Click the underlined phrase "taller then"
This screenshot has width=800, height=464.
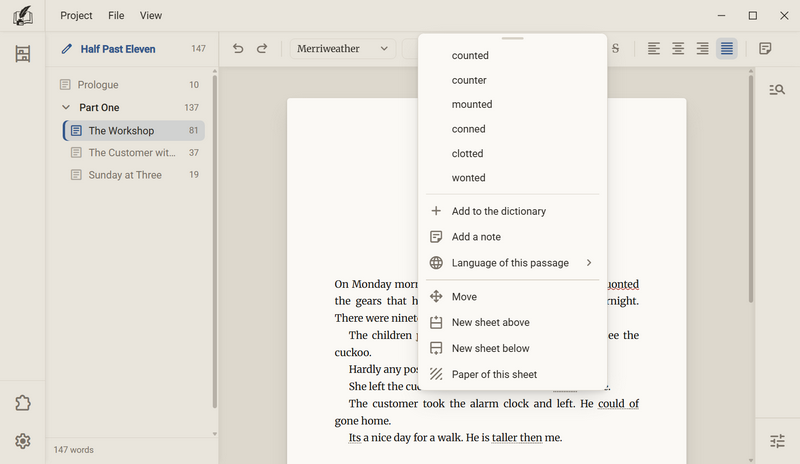pos(517,437)
